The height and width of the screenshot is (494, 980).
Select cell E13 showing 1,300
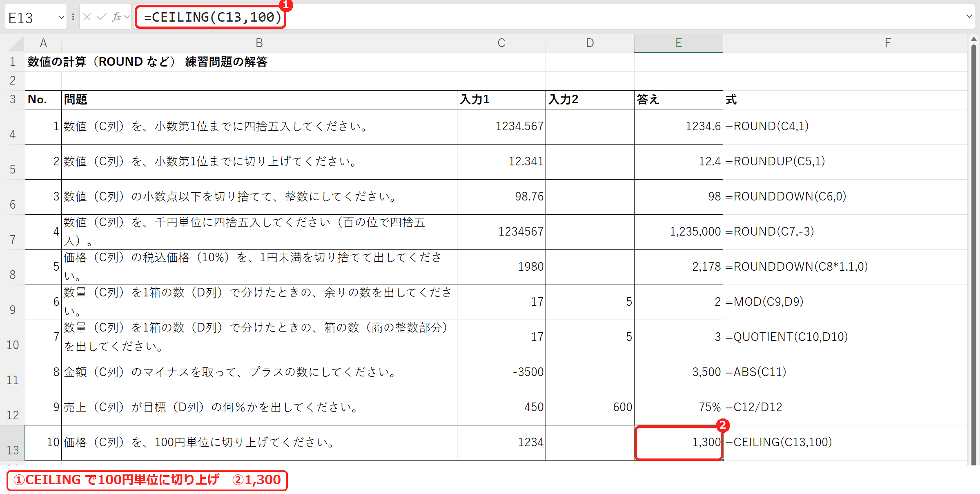[x=679, y=443]
